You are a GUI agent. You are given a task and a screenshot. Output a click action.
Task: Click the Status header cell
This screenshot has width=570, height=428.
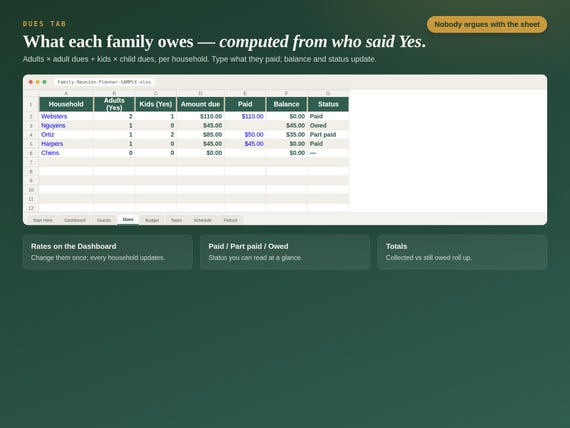[x=328, y=104]
